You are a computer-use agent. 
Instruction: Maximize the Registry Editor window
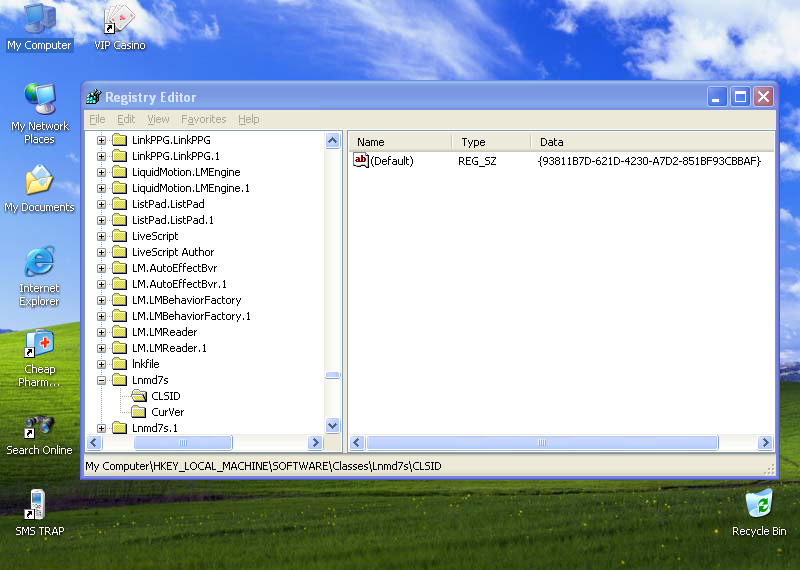click(x=740, y=96)
